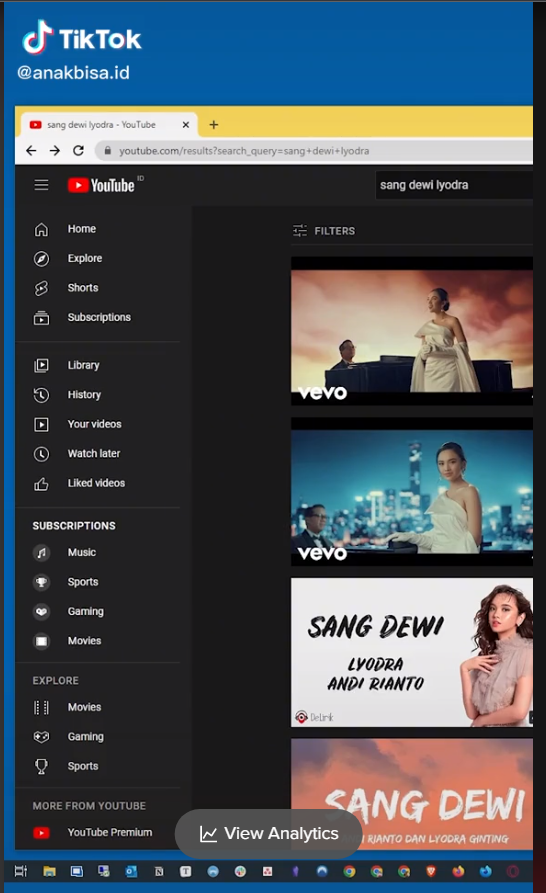
Task: Open Notion from the taskbar
Action: click(x=159, y=871)
